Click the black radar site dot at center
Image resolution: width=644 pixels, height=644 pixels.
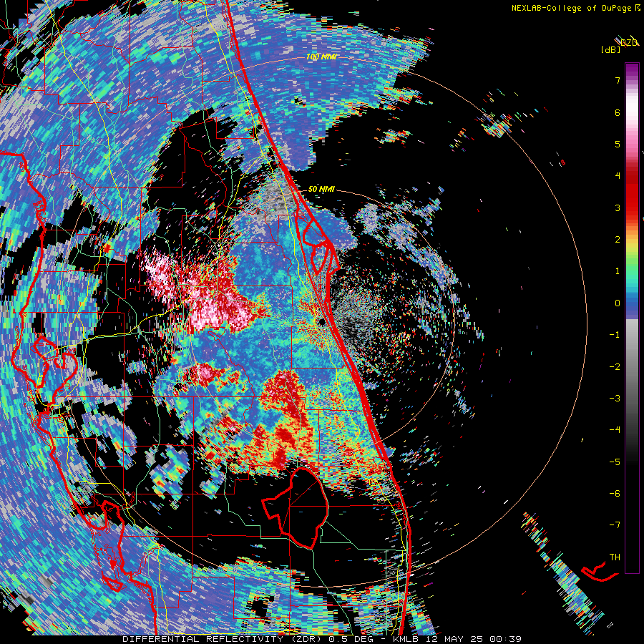[x=322, y=322]
